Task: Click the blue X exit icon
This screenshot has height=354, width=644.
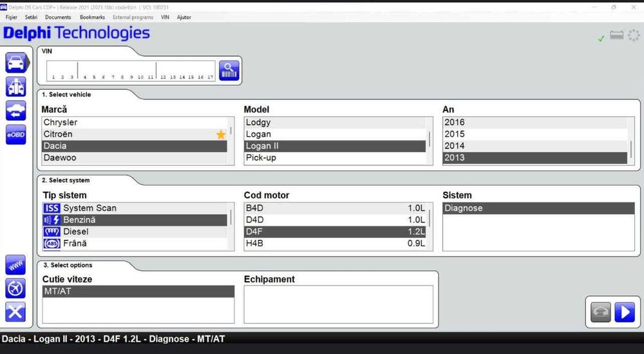Action: point(15,311)
